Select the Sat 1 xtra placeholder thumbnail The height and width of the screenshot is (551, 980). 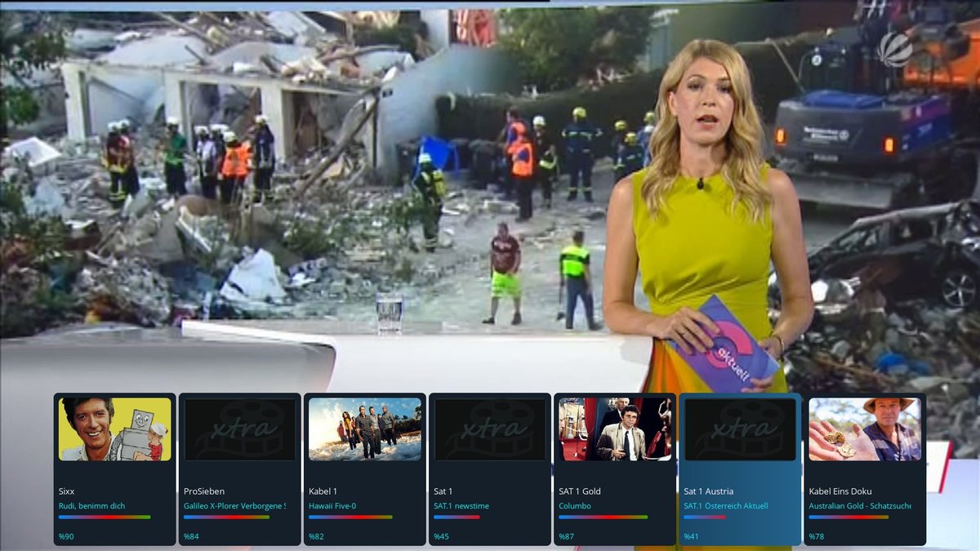click(490, 429)
